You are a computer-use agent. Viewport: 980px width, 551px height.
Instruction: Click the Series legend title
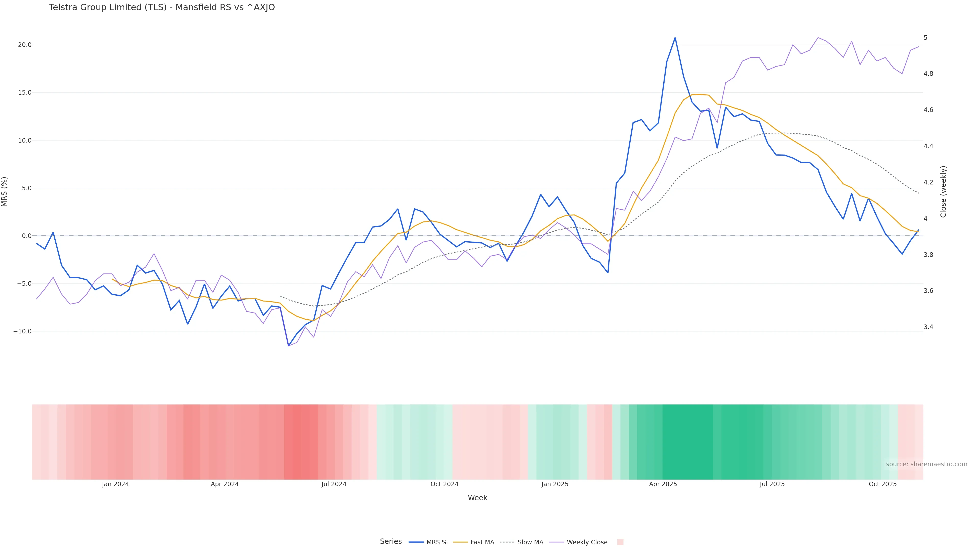[391, 542]
